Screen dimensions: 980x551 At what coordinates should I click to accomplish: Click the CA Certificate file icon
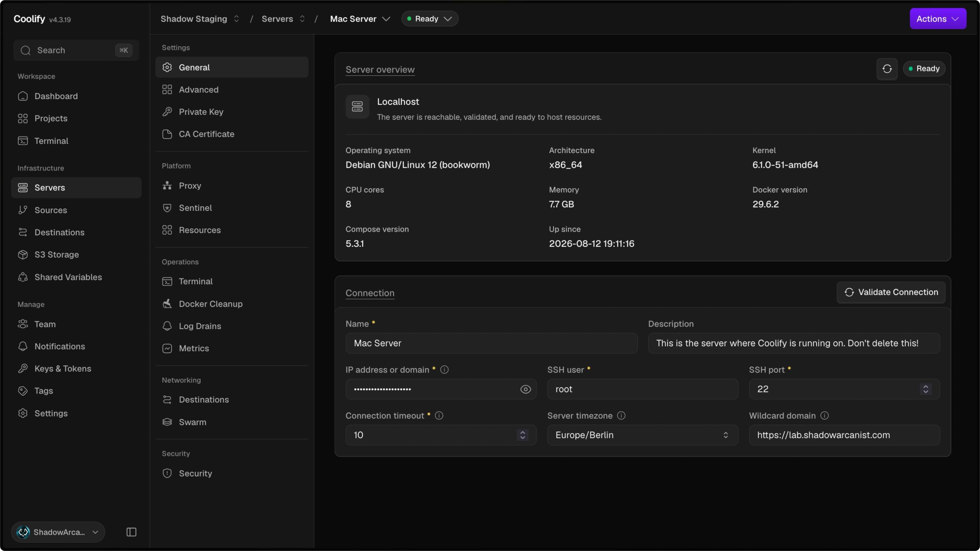167,134
